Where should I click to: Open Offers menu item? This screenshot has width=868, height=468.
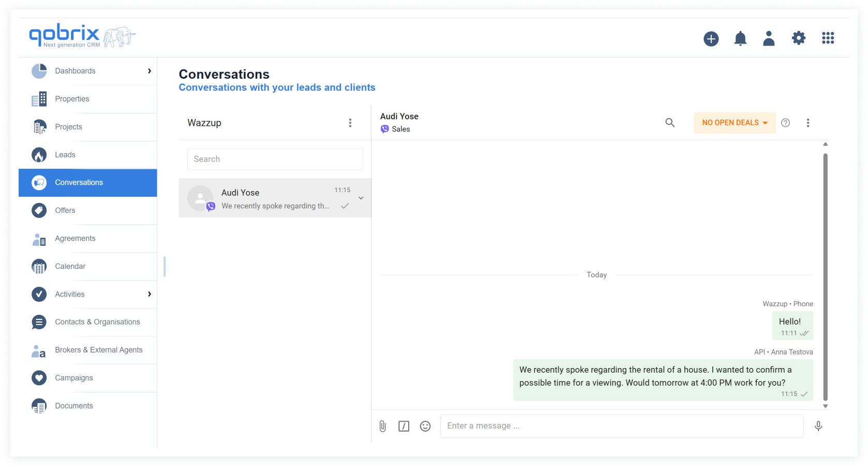(x=88, y=210)
